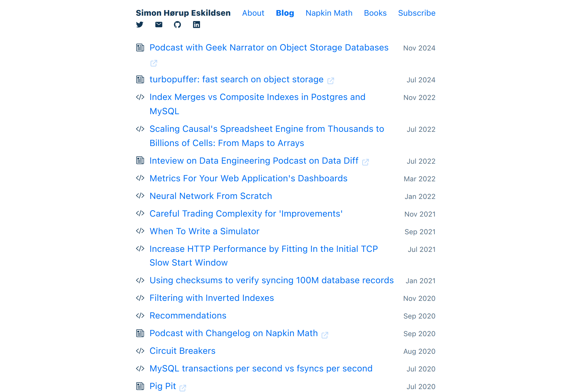Click external link icon under Geek Narrator podcast
Screen dimensions: 588x392
(154, 63)
